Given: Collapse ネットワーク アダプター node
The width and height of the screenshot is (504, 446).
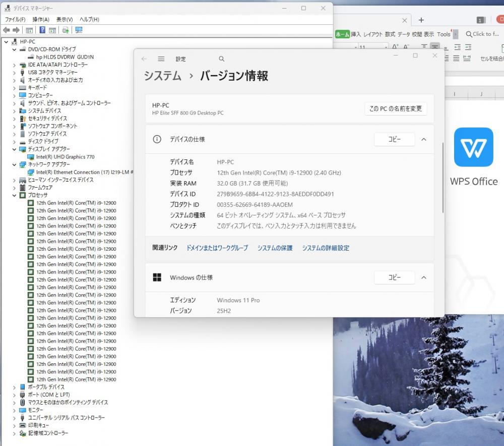Looking at the screenshot, I should [x=14, y=165].
